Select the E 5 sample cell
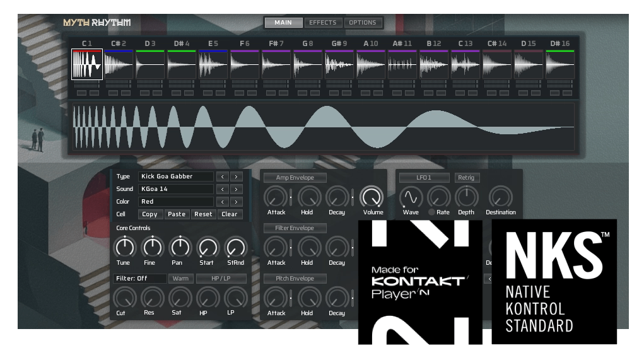This screenshot has width=644, height=353. [x=213, y=64]
